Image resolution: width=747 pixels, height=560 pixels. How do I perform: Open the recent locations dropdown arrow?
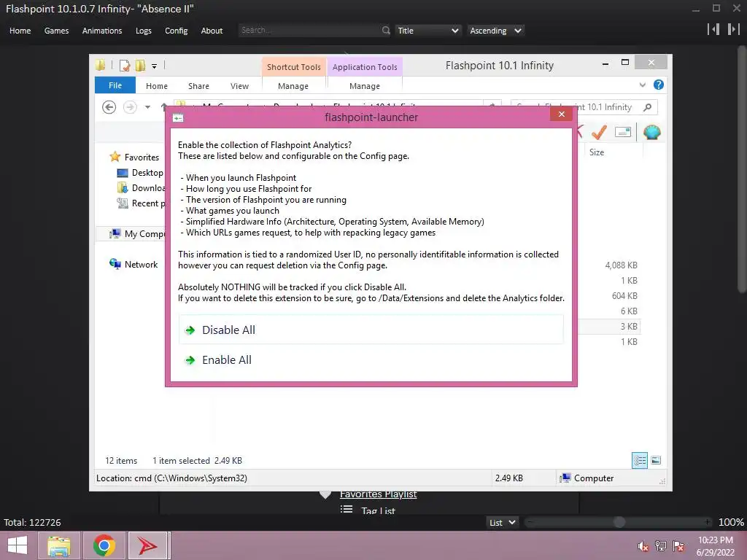(147, 107)
